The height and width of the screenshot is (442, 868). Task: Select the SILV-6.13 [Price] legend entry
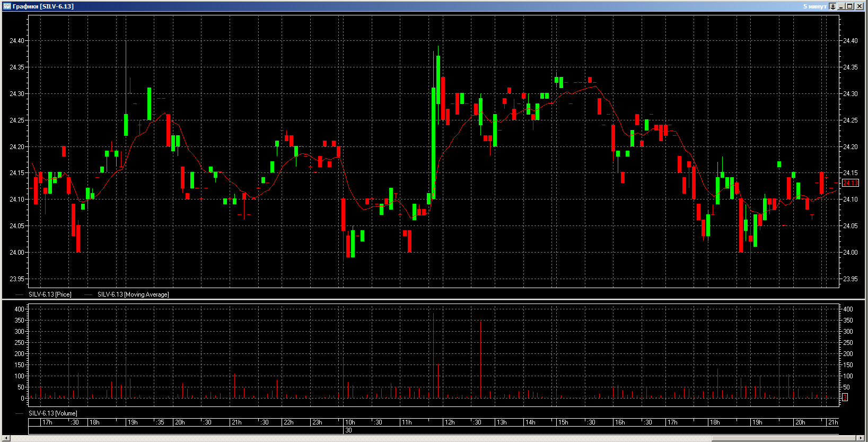tap(50, 294)
